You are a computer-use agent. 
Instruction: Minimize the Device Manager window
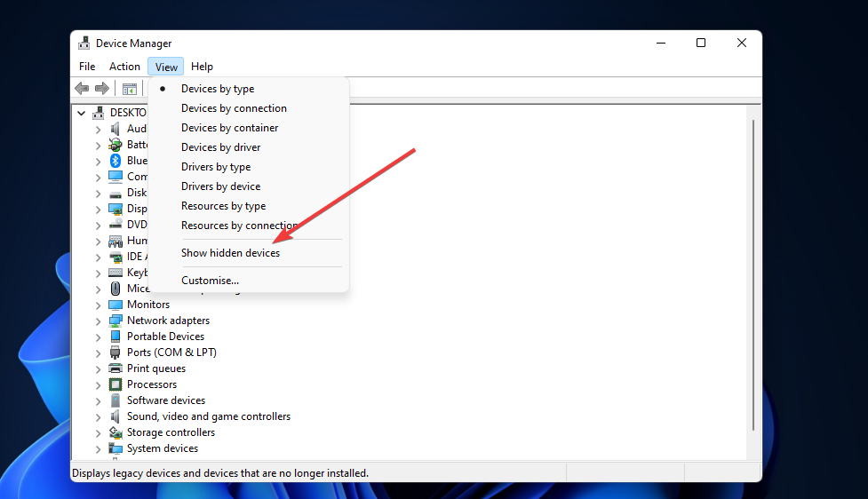pos(661,44)
